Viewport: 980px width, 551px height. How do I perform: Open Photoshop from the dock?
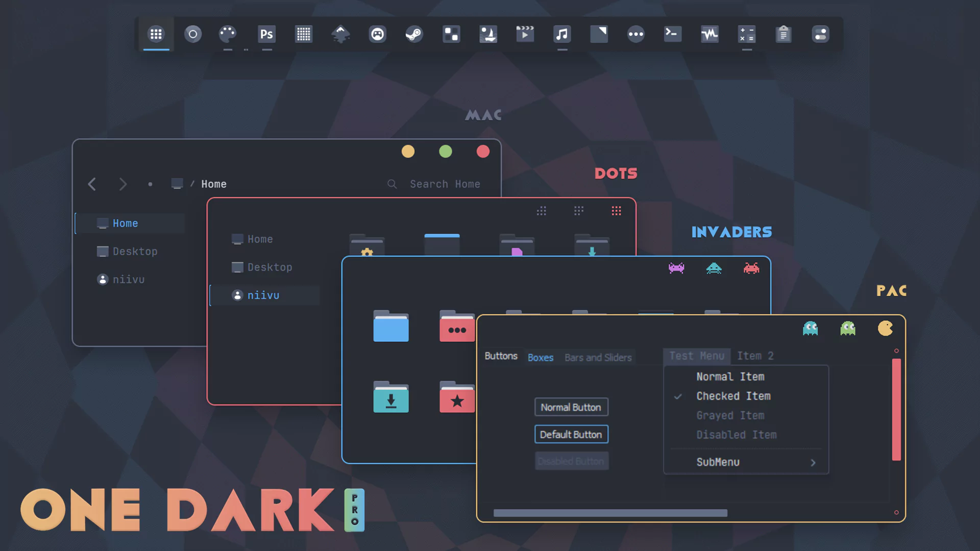pos(266,34)
